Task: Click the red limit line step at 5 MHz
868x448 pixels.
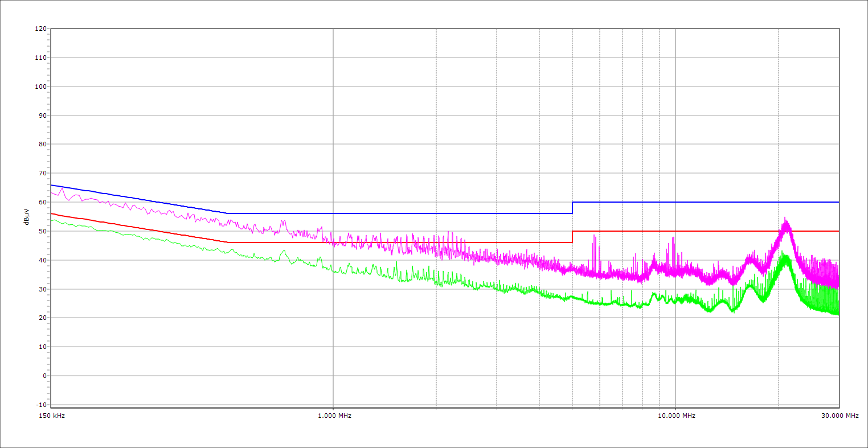Action: 572,237
